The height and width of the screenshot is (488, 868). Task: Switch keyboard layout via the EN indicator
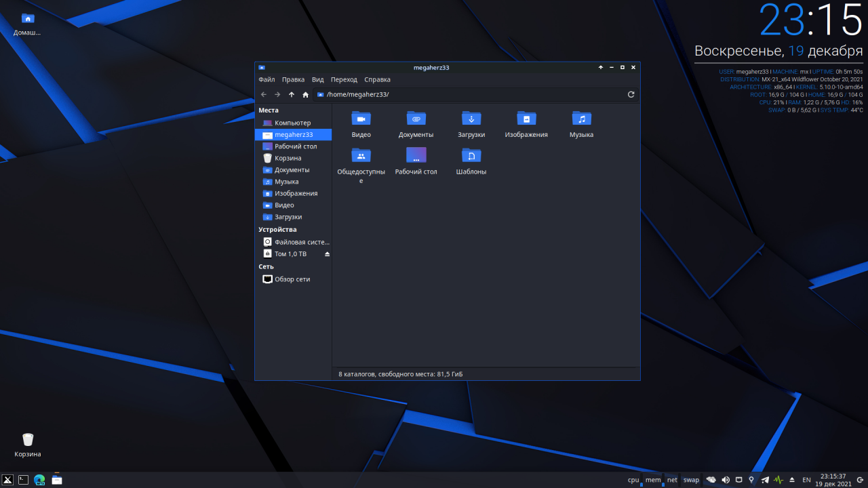pyautogui.click(x=806, y=480)
